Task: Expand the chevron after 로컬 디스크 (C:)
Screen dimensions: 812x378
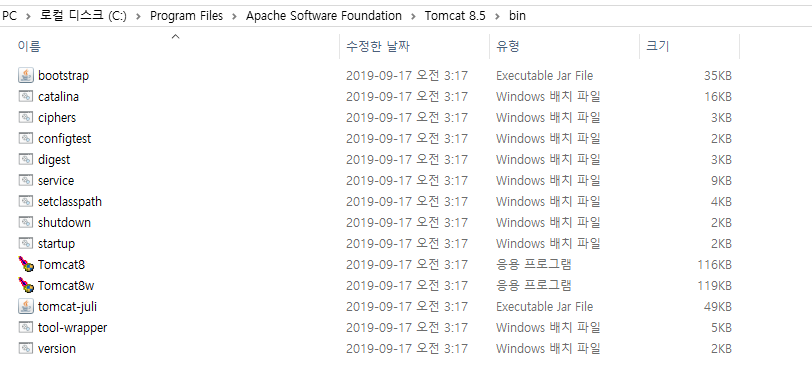Action: pos(138,16)
